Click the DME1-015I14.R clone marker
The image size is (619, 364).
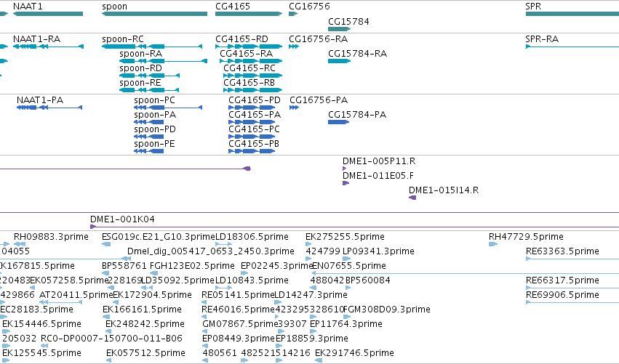pos(412,198)
